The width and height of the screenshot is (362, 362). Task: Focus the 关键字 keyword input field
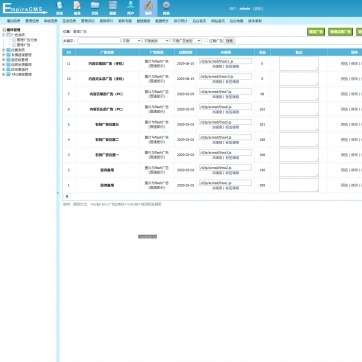99,41
